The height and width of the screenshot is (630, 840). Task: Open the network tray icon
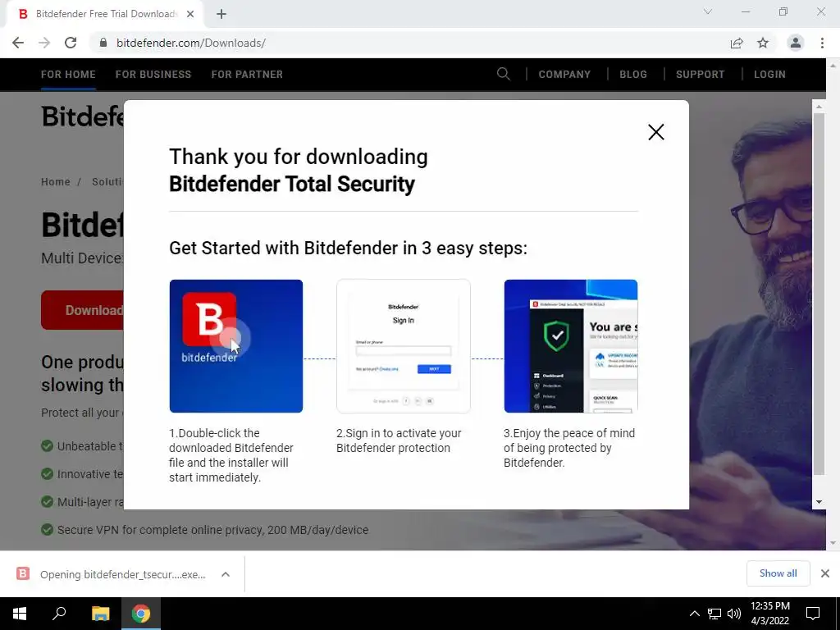[714, 614]
